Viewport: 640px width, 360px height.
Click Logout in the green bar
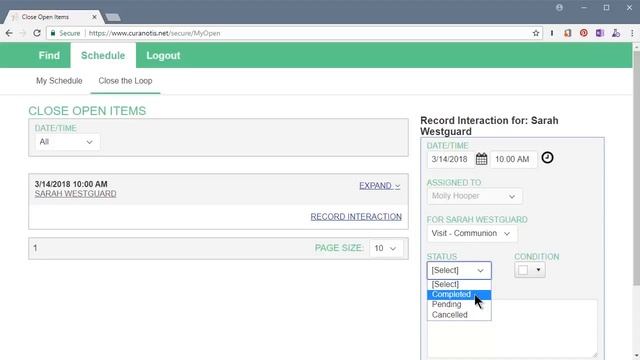coord(163,56)
